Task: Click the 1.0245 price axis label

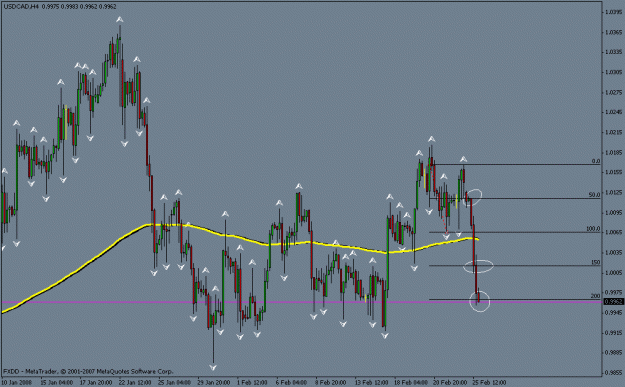Action: coord(613,112)
